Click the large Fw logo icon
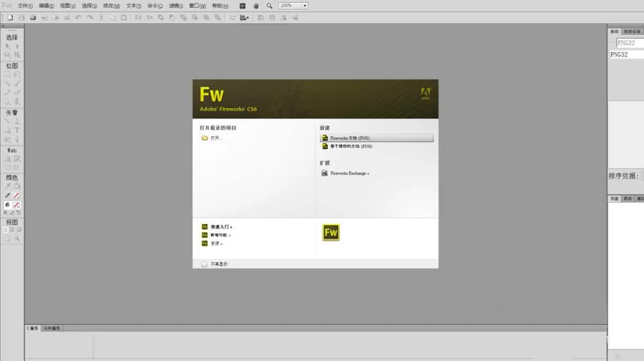This screenshot has height=361, width=644. pos(330,232)
